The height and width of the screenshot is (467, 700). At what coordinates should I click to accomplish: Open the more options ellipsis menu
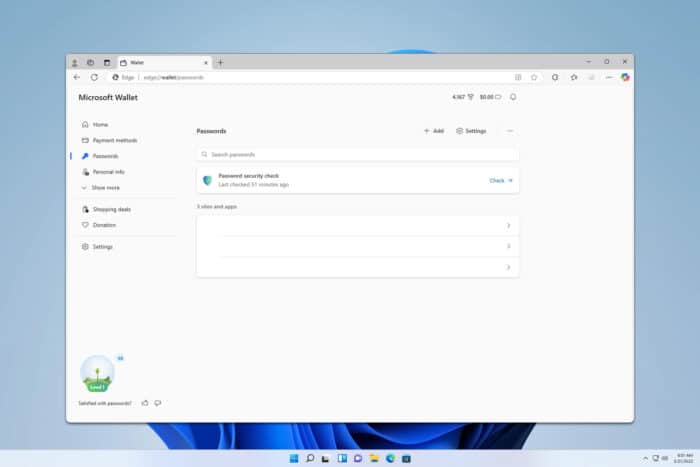[x=510, y=131]
